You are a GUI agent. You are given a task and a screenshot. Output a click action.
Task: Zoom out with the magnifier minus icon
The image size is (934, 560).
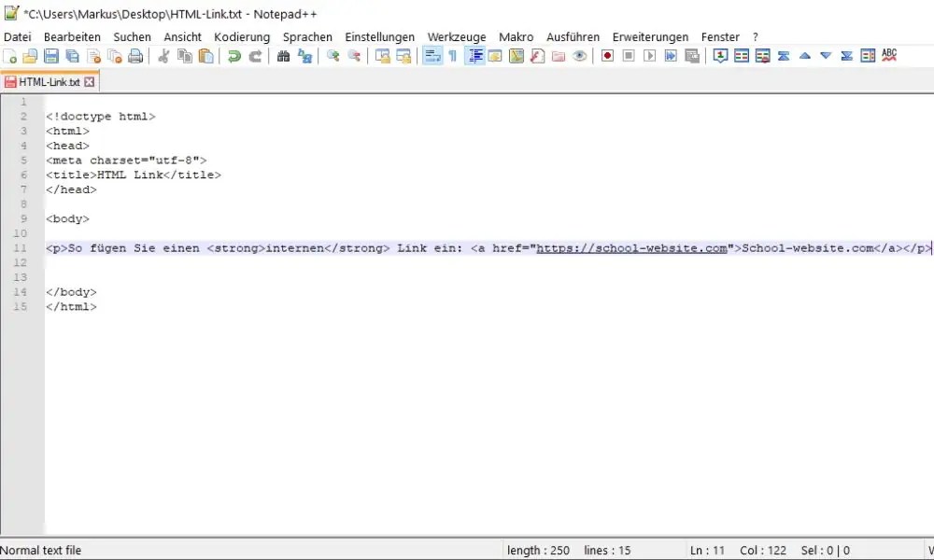pos(354,56)
